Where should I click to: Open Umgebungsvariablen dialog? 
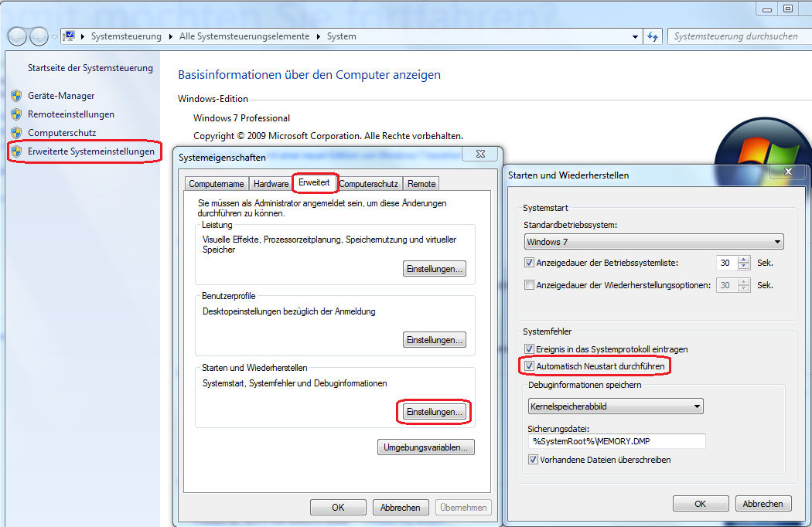pyautogui.click(x=425, y=447)
